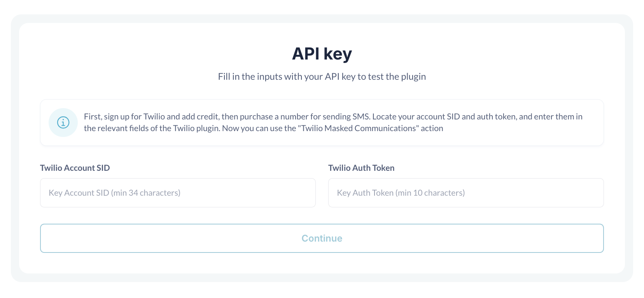Click "Locate your account SID and auth token" text
644x298 pixels.
click(444, 117)
